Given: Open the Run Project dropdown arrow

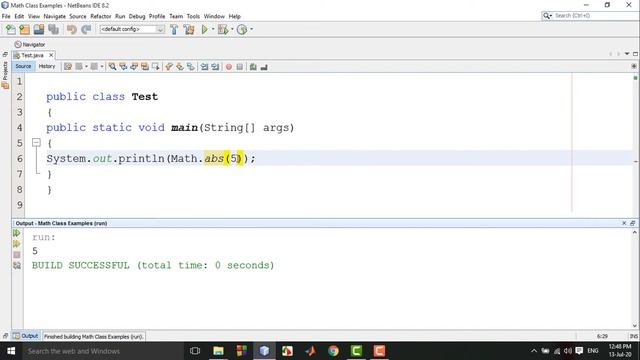Looking at the screenshot, I should point(213,29).
